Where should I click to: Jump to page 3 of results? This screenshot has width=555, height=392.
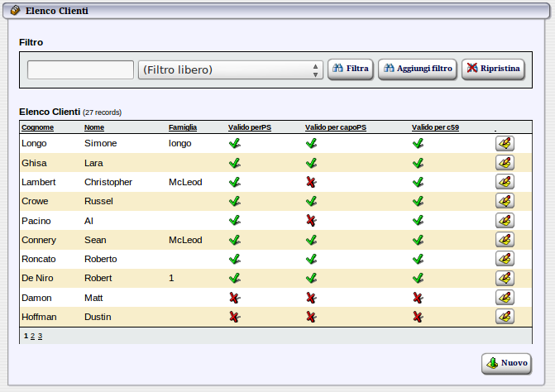point(40,336)
